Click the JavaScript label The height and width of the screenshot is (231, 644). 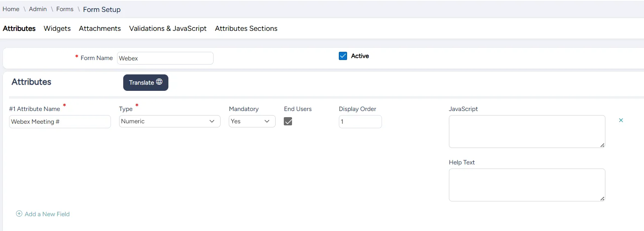(463, 109)
